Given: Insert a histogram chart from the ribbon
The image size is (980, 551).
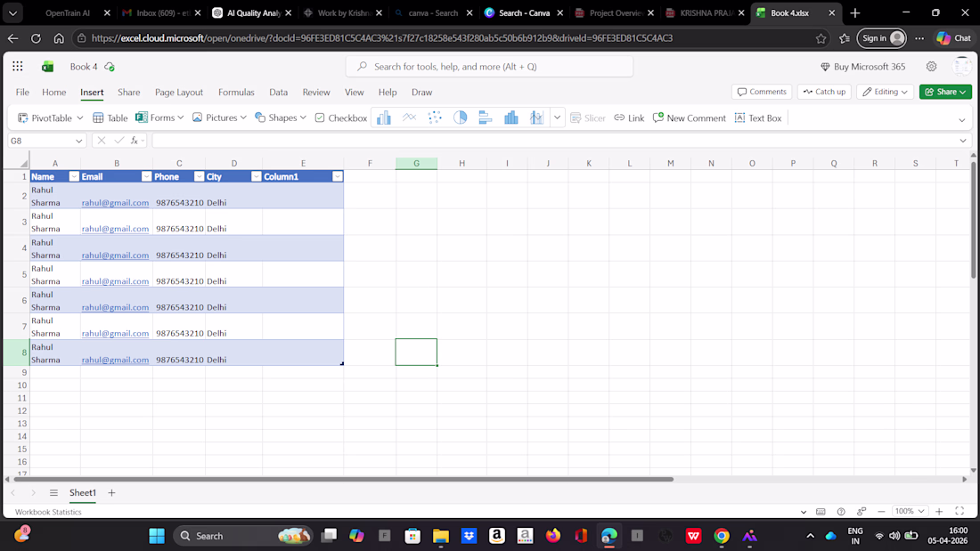Looking at the screenshot, I should click(511, 117).
